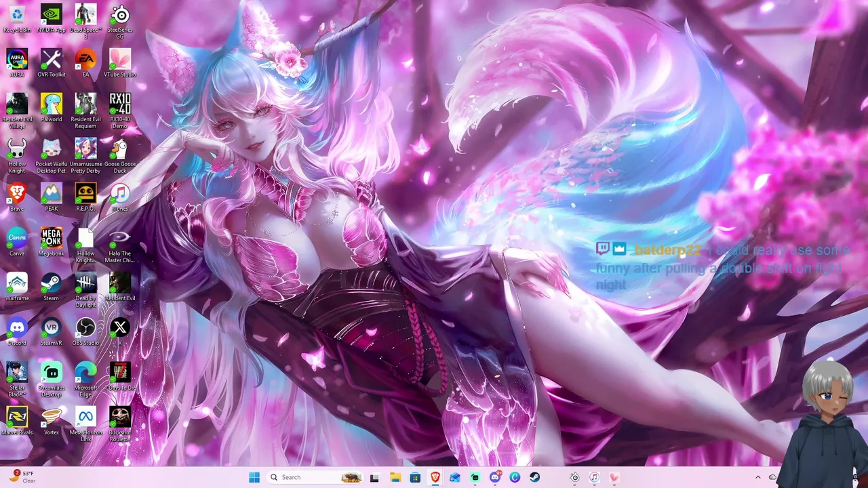Open the weather widget showing 53°F

coord(22,477)
